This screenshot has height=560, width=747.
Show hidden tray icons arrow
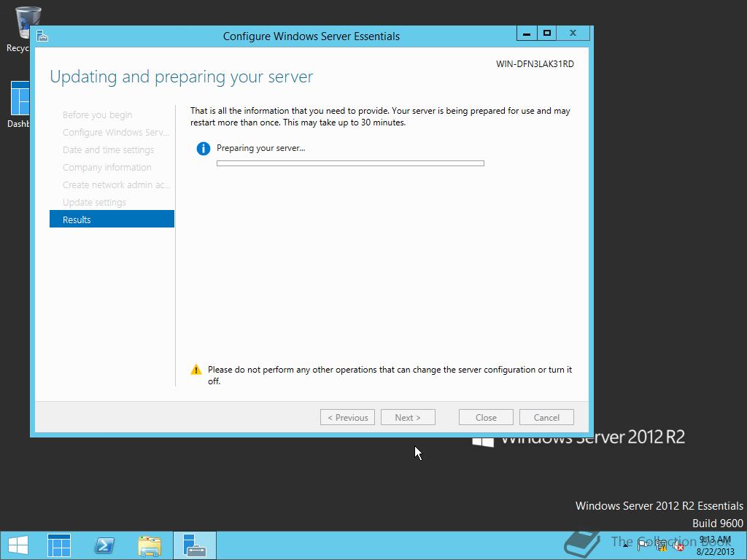coord(625,545)
